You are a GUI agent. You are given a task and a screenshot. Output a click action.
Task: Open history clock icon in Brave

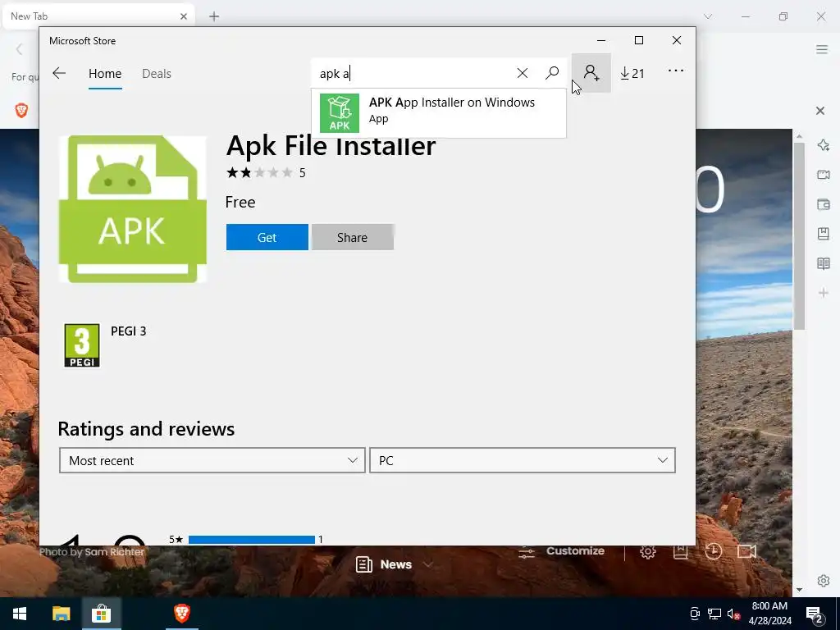tap(713, 551)
